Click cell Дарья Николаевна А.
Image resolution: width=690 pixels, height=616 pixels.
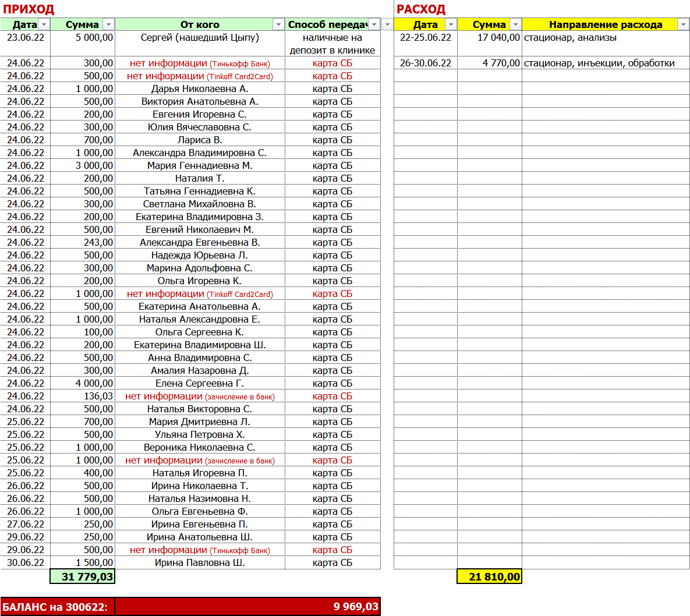tap(200, 88)
